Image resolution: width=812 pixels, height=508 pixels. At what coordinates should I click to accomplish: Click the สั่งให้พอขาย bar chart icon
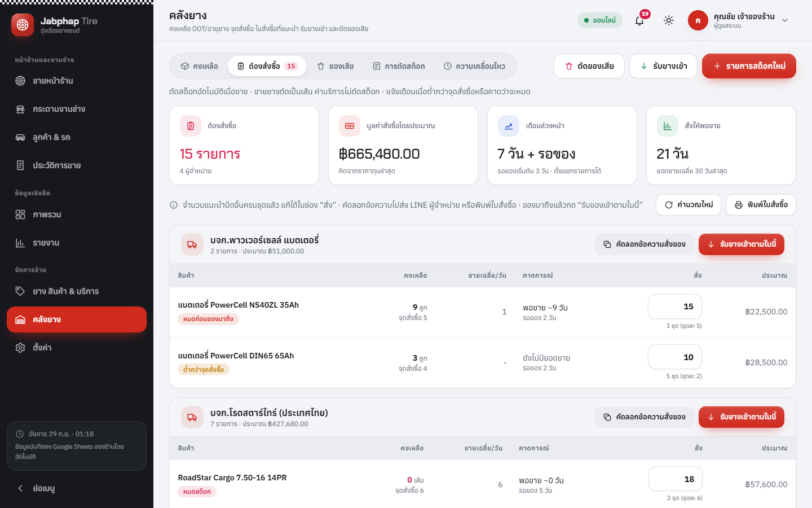(x=668, y=126)
